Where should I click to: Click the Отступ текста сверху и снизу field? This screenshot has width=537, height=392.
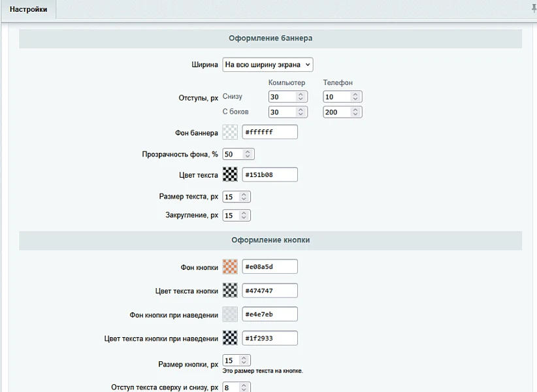click(236, 387)
